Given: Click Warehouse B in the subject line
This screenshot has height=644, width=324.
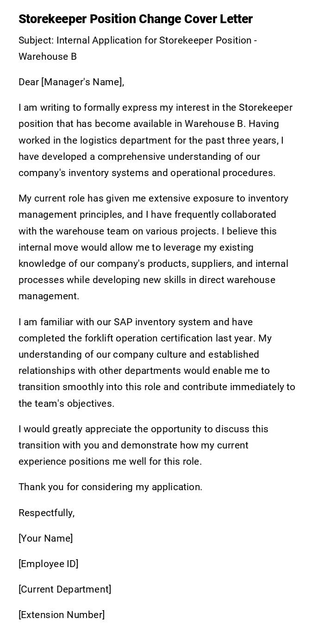Looking at the screenshot, I should click(47, 57).
